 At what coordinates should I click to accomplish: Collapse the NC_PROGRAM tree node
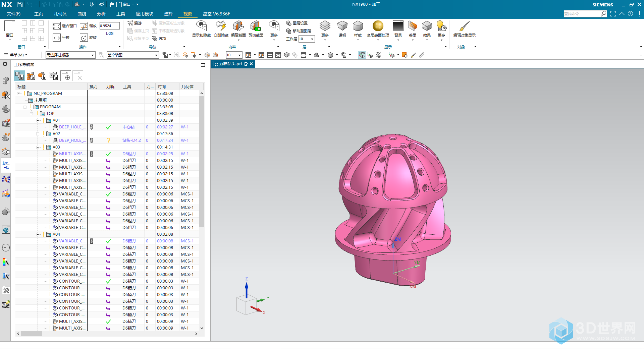tap(19, 94)
